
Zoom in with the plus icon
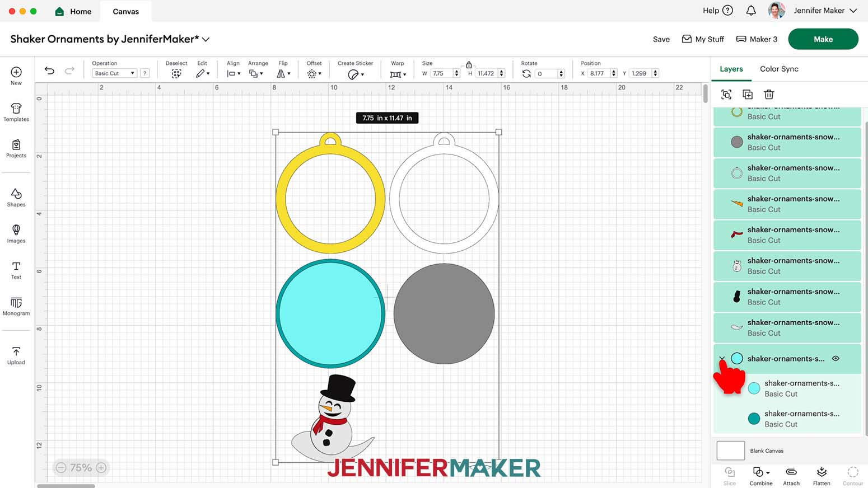(101, 467)
